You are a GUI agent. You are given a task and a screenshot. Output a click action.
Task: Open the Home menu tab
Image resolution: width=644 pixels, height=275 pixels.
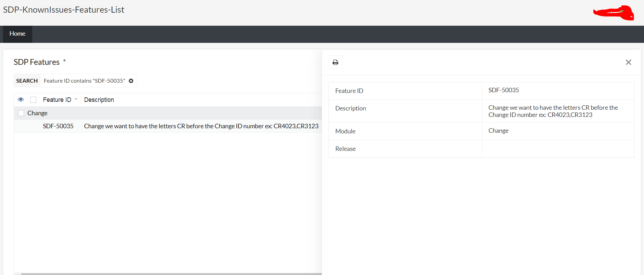tap(17, 34)
